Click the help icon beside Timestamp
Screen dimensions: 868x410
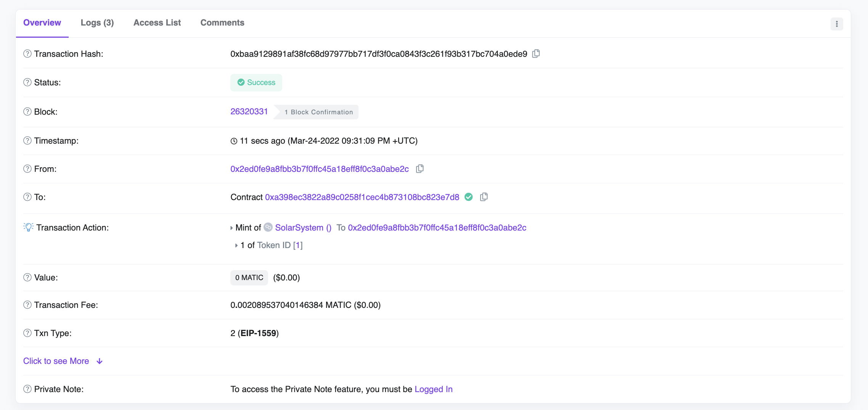pyautogui.click(x=27, y=141)
